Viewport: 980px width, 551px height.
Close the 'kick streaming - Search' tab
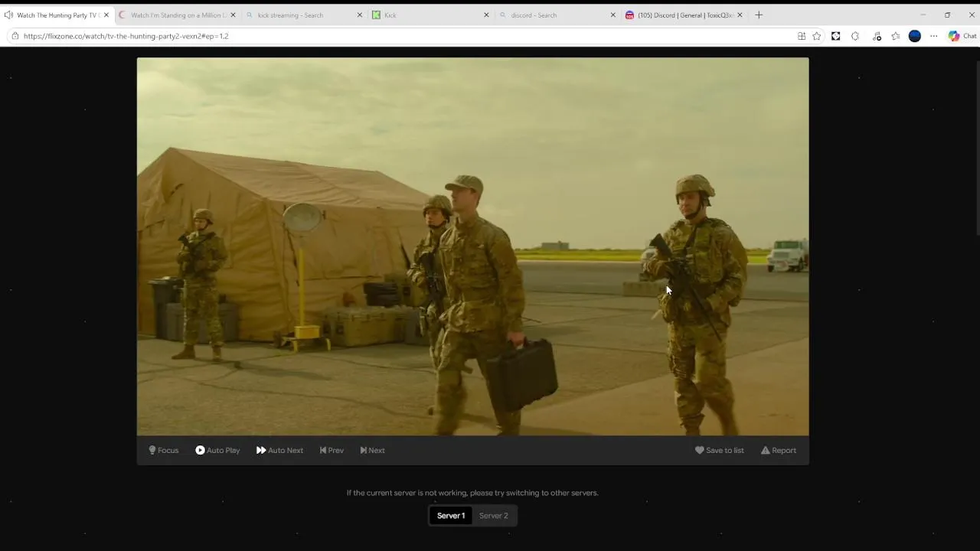click(360, 15)
